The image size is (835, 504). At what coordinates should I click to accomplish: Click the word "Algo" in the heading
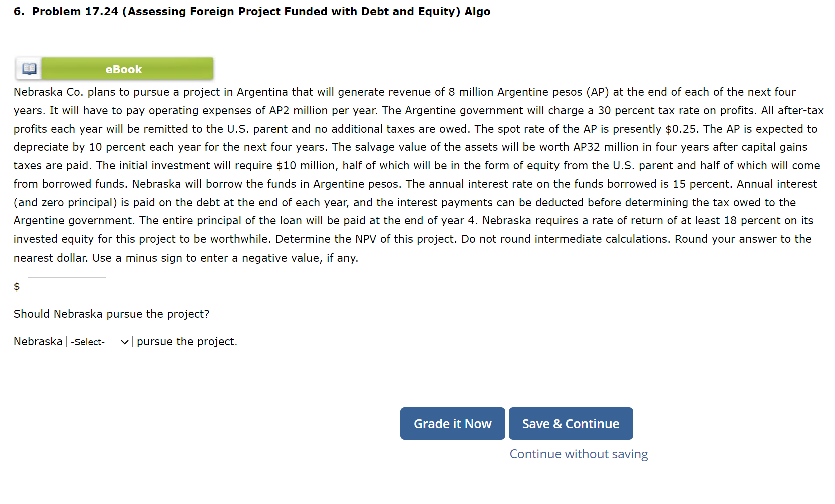click(x=477, y=11)
